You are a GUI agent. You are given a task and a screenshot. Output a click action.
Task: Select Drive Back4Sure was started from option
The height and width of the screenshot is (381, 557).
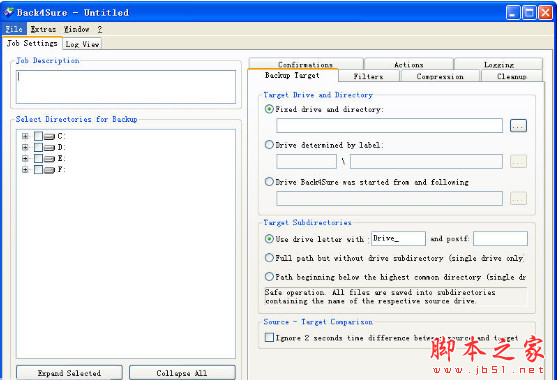tap(269, 182)
